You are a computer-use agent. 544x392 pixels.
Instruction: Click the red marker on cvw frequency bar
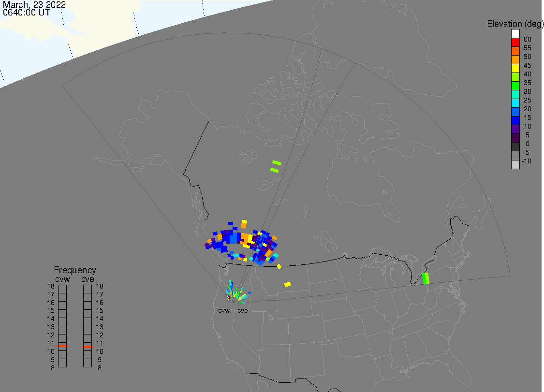pyautogui.click(x=62, y=346)
